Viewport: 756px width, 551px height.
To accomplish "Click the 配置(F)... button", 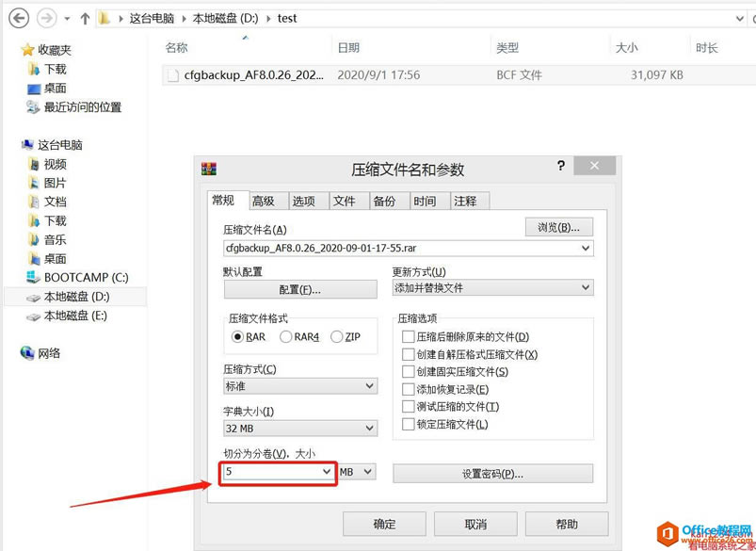I will click(x=300, y=289).
